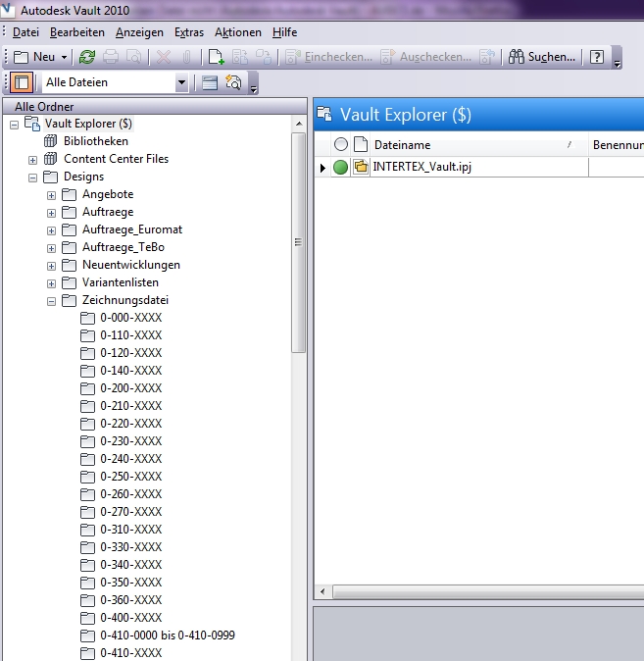Click the Auschecken... button
The image size is (644, 661).
coord(425,57)
